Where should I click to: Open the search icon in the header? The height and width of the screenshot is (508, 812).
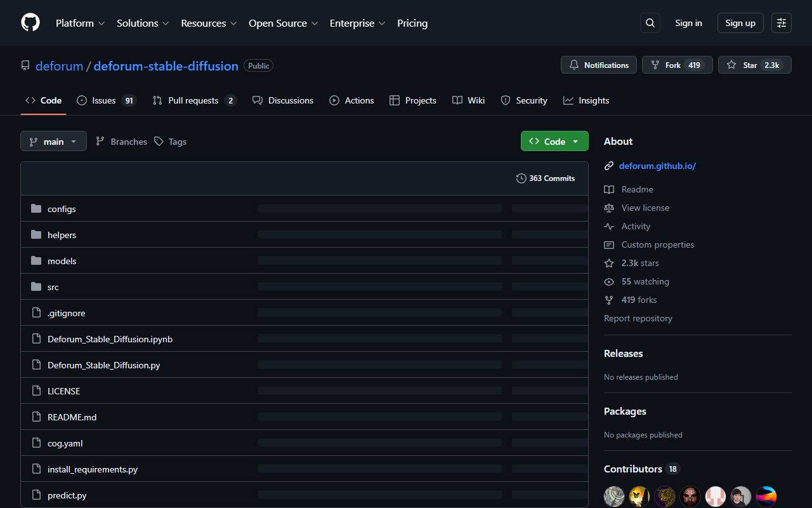pos(650,23)
